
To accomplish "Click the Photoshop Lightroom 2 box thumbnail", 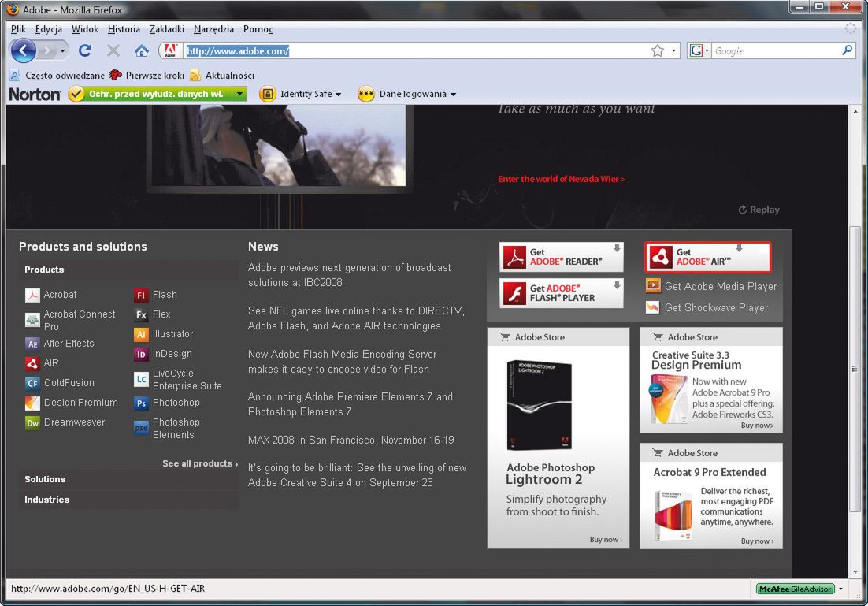I will coord(540,405).
